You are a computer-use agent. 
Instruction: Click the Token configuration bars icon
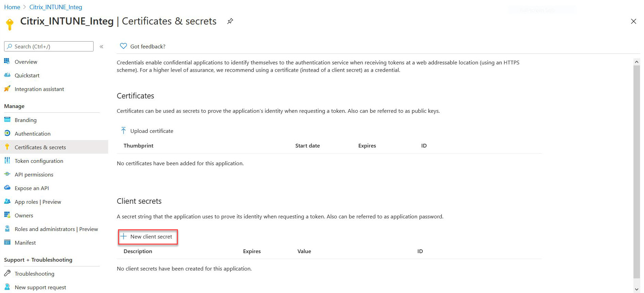coord(7,160)
